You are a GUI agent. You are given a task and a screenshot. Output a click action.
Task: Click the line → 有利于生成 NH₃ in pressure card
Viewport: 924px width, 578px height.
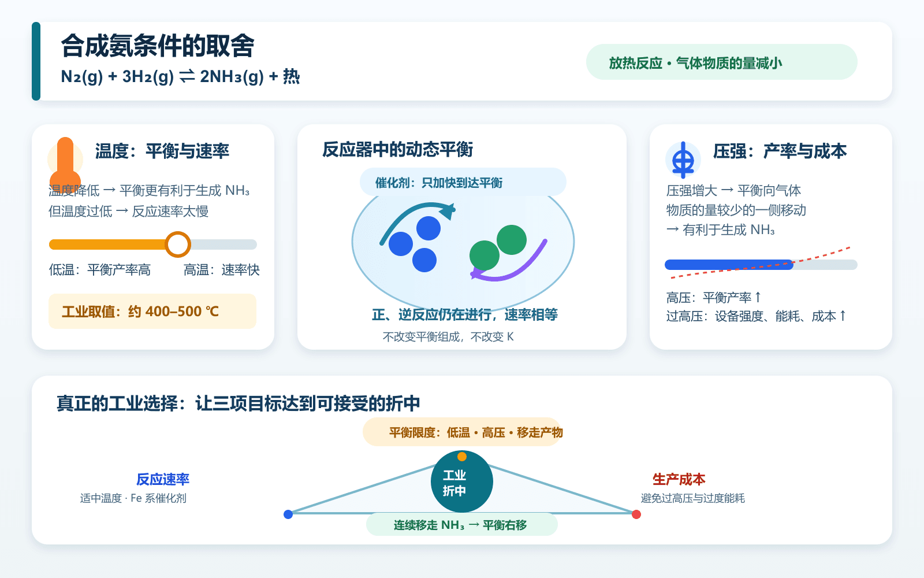721,230
